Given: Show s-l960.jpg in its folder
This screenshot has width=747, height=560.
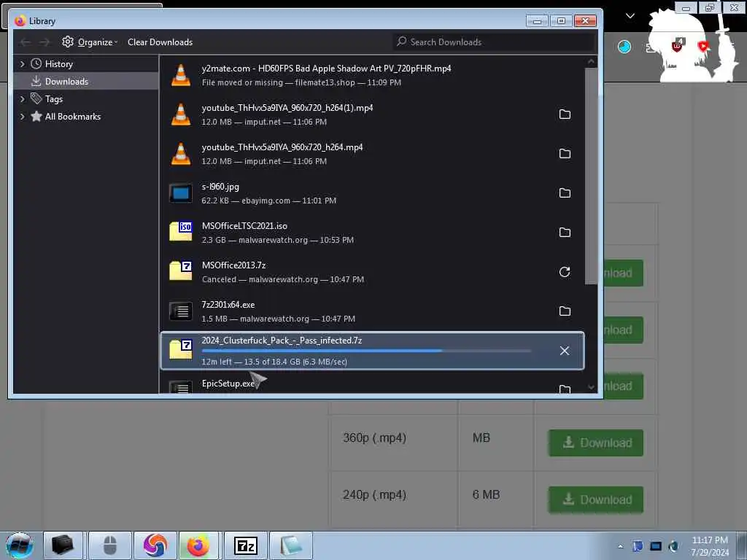Looking at the screenshot, I should click(x=565, y=192).
